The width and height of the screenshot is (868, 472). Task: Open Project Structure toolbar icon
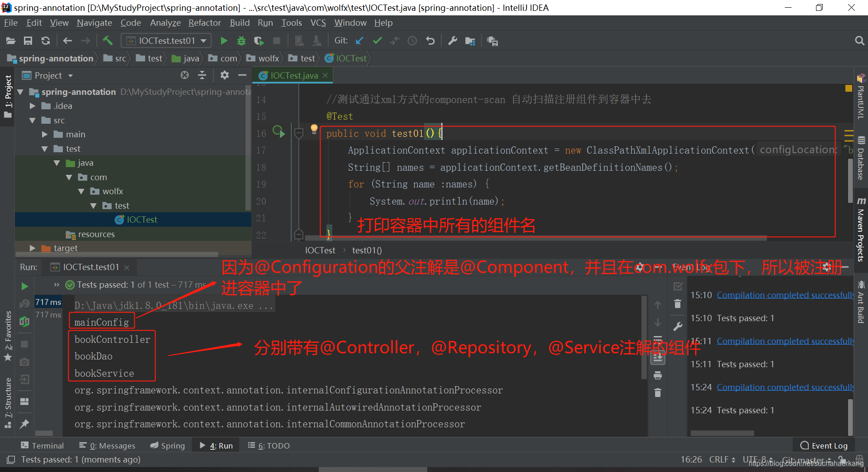coord(470,41)
